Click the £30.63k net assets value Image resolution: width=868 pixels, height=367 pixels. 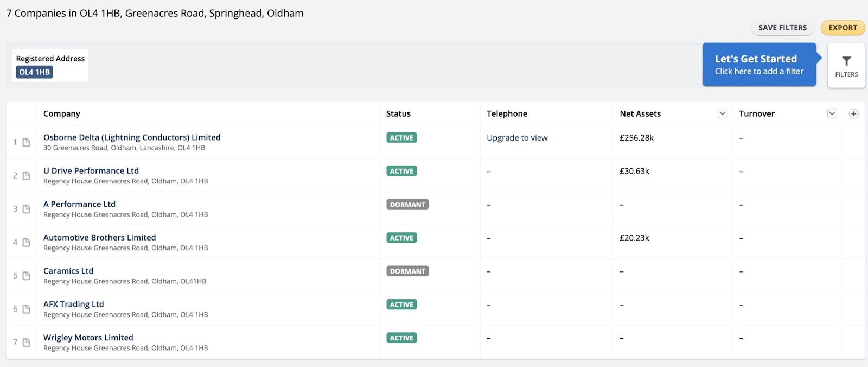pos(634,171)
